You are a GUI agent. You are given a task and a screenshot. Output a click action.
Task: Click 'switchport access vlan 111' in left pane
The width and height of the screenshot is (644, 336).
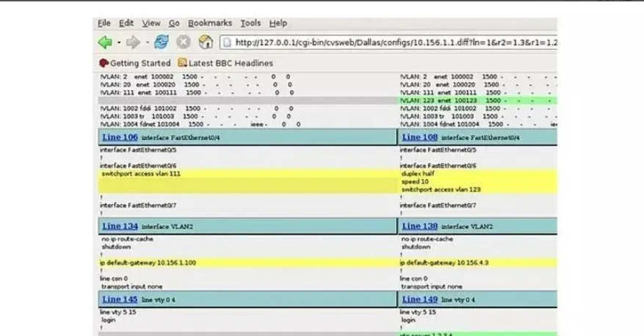coord(141,174)
